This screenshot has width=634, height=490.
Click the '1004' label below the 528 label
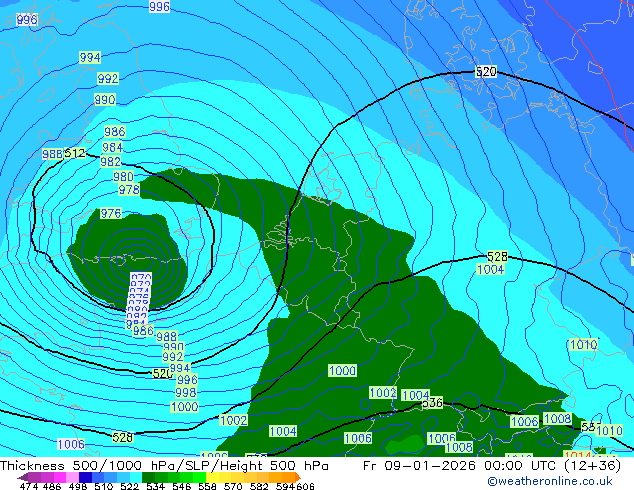(490, 269)
